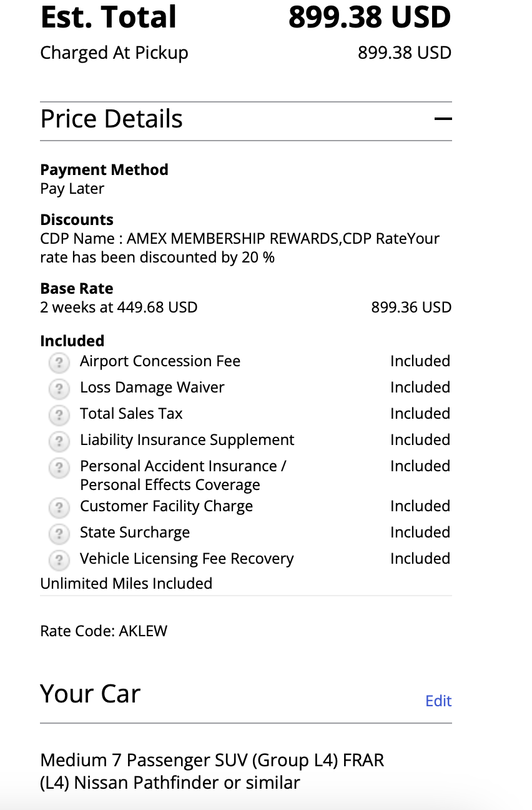Click the 899.36 USD base rate amount
Image resolution: width=532 pixels, height=810 pixels.
coord(411,307)
